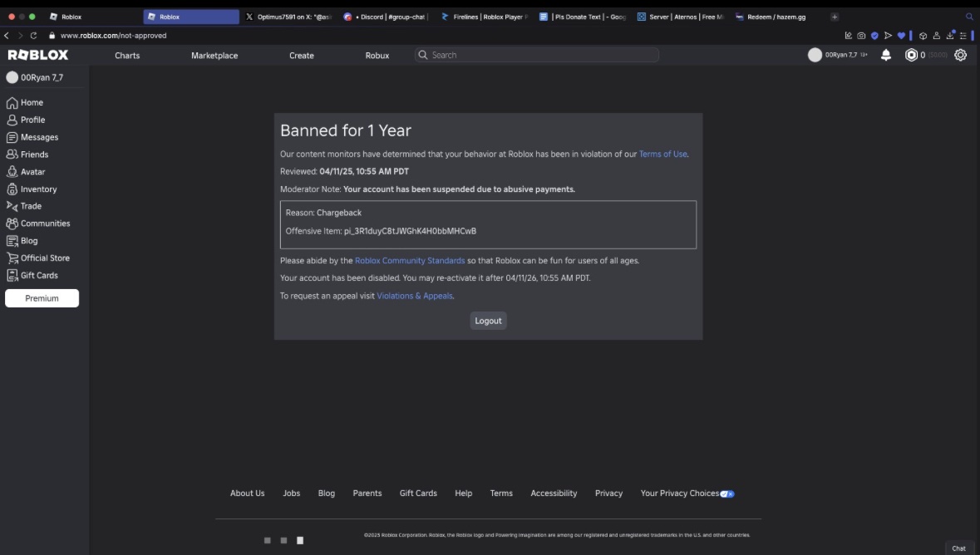Open the Robux balance icon
Screen dimensions: 980x555
[911, 55]
